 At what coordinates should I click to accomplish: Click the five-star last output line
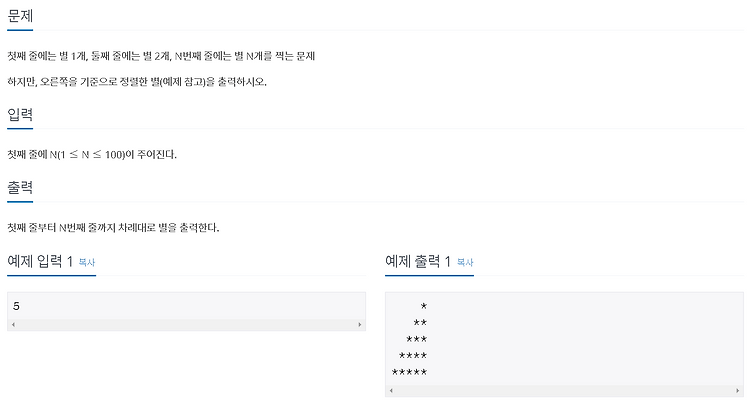tap(409, 372)
